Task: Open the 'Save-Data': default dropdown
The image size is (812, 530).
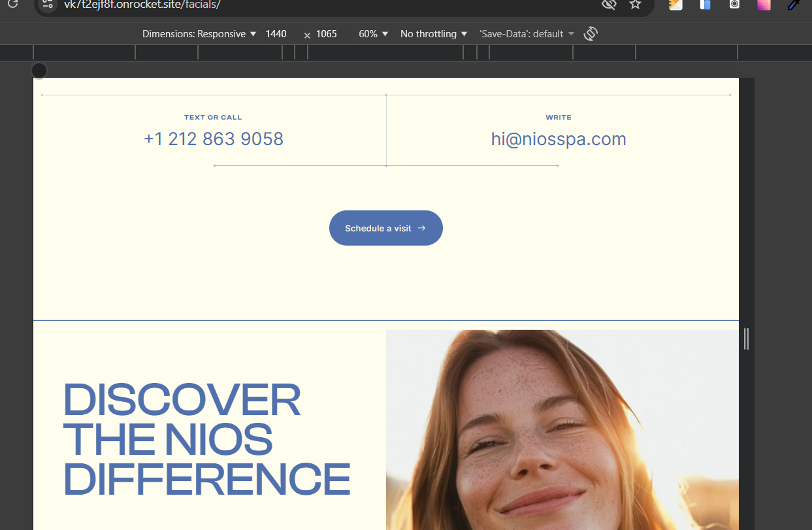Action: click(527, 34)
